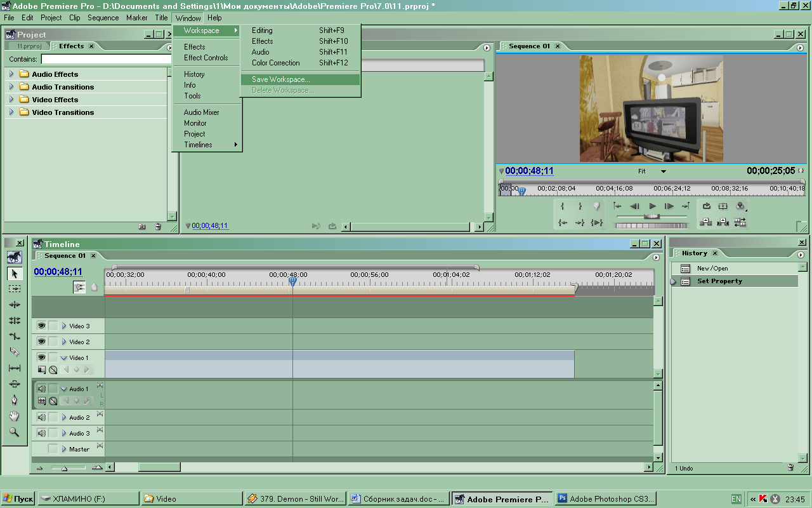Set unnumbered marker in Timeline
812x508 pixels.
coord(95,287)
